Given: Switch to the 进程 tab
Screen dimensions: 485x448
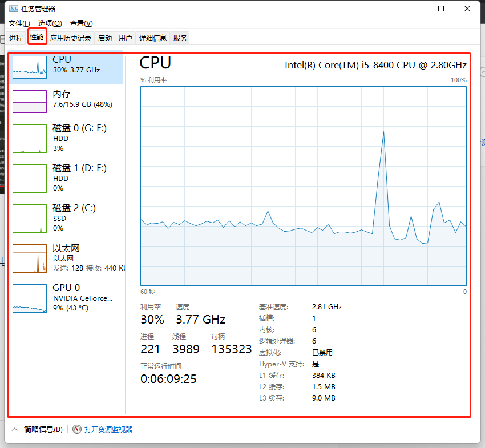Looking at the screenshot, I should pos(16,38).
